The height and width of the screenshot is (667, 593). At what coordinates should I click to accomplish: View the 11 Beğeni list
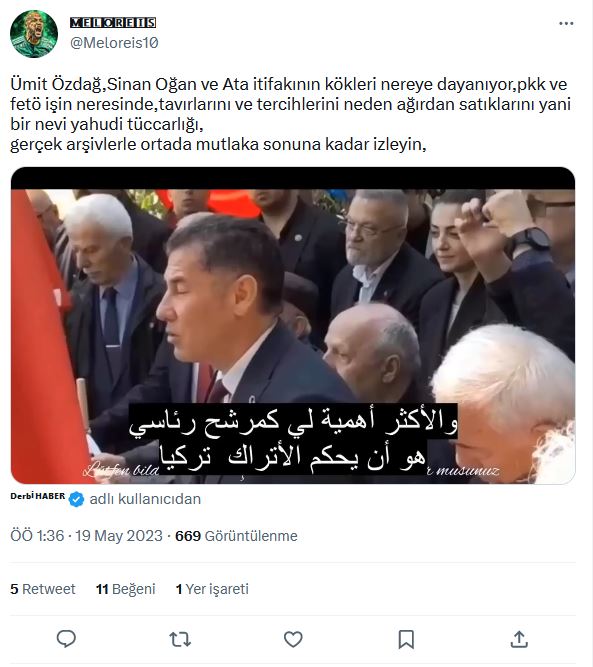125,589
